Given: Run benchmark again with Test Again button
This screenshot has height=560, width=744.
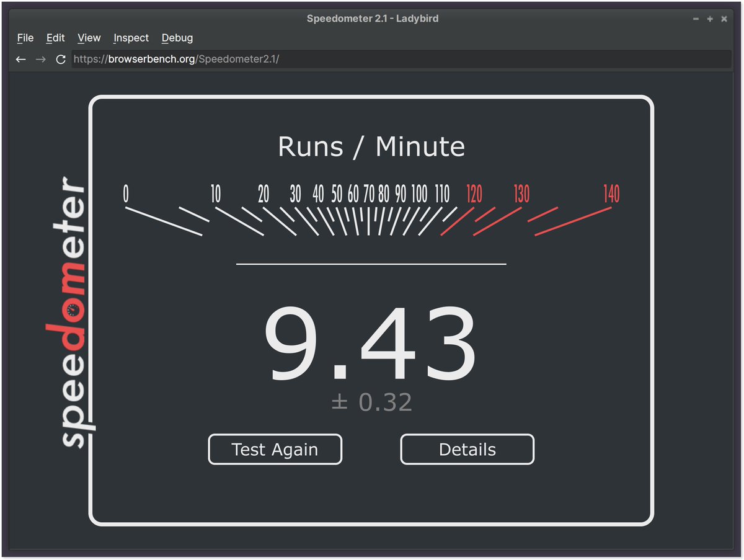Looking at the screenshot, I should click(275, 450).
